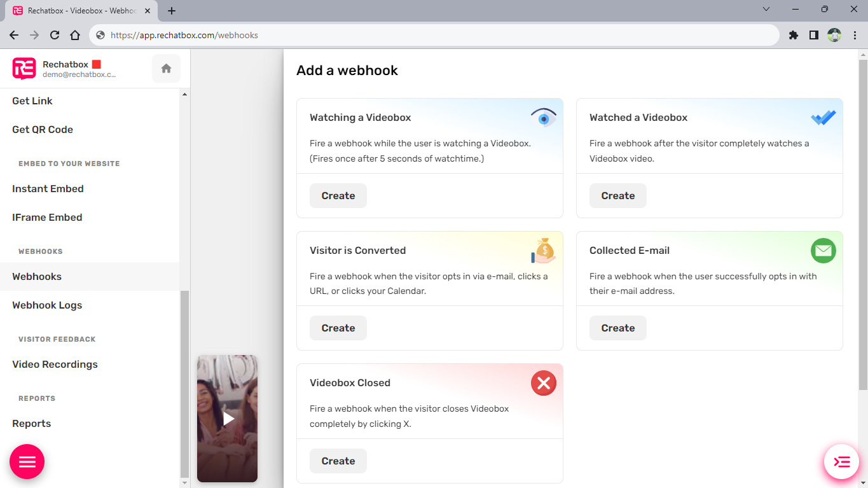868x488 pixels.
Task: Open the Chrome three-dot menu
Action: [x=854, y=36]
